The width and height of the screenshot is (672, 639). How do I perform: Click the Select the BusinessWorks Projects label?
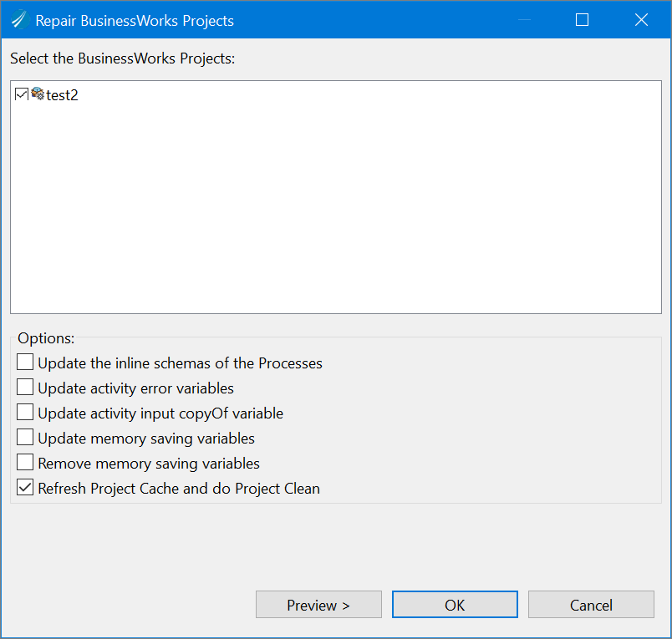(123, 58)
